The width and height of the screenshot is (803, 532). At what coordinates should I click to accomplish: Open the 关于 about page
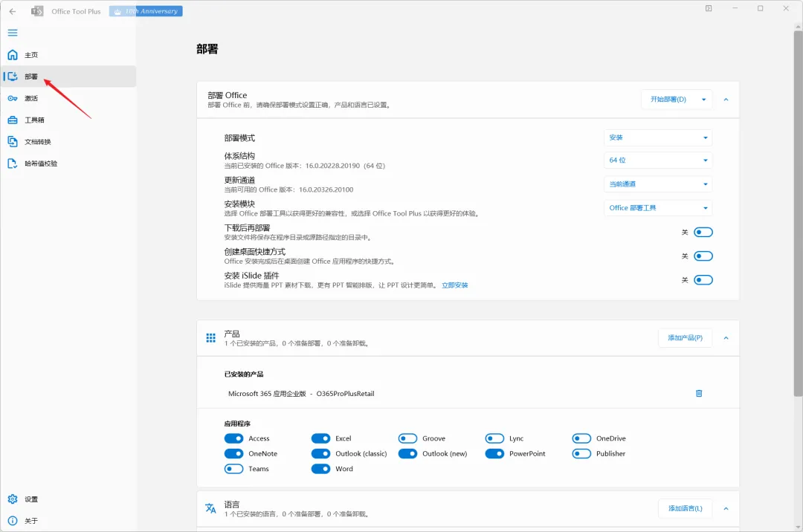pyautogui.click(x=68, y=520)
